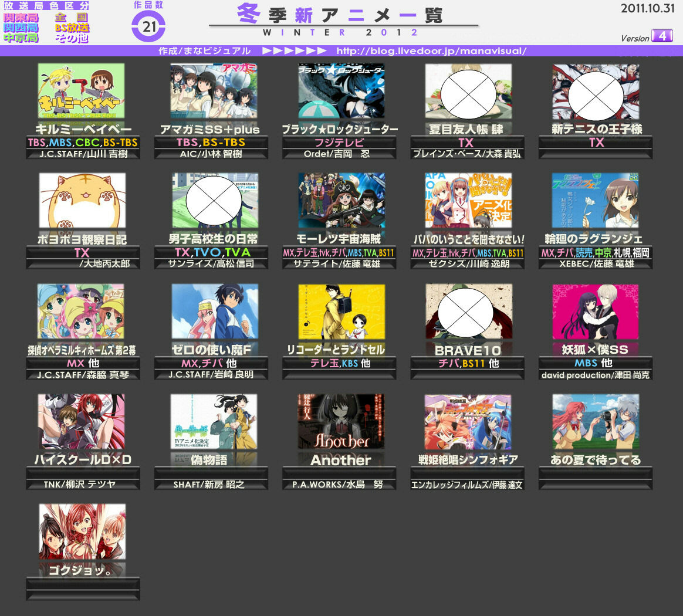Image resolution: width=683 pixels, height=616 pixels.
Task: Click TBS,MBS,CBC,BS-TBS broadcaster line
Action: [83, 143]
